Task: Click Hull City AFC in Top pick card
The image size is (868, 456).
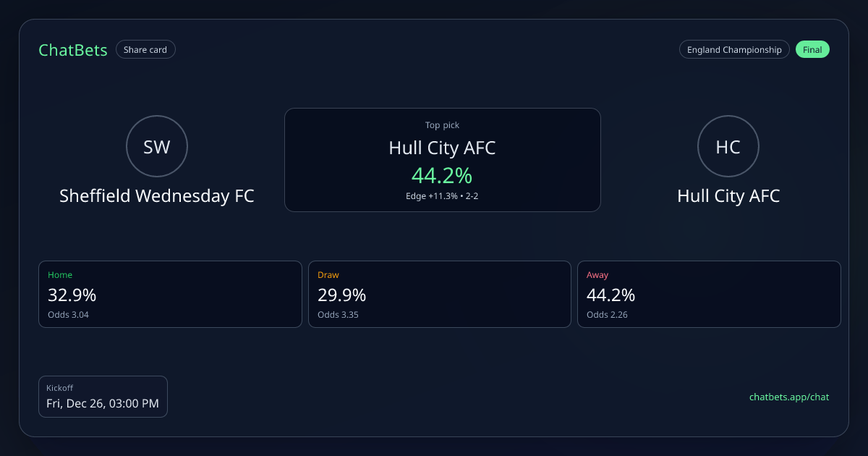Action: click(x=442, y=148)
